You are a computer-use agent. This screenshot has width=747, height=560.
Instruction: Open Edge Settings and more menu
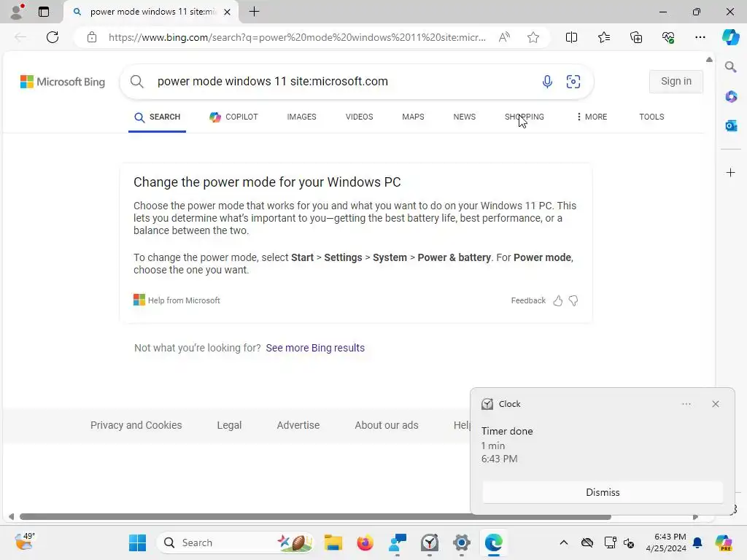(700, 37)
